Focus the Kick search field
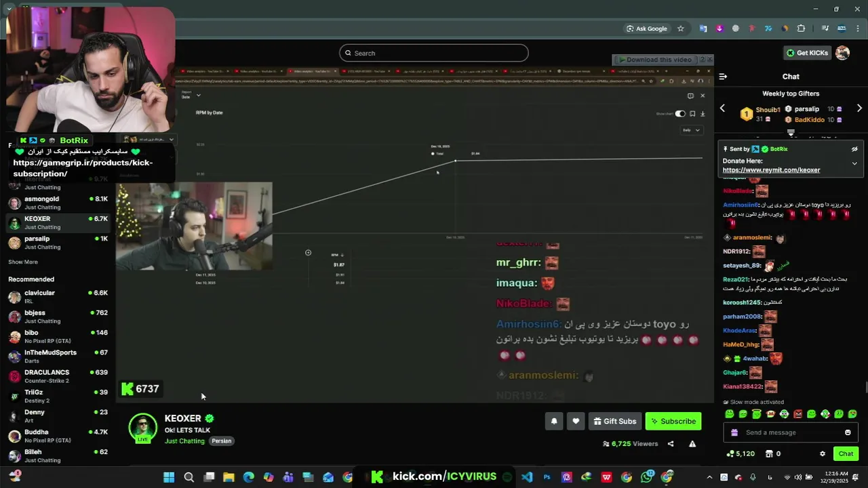868x488 pixels. [434, 53]
